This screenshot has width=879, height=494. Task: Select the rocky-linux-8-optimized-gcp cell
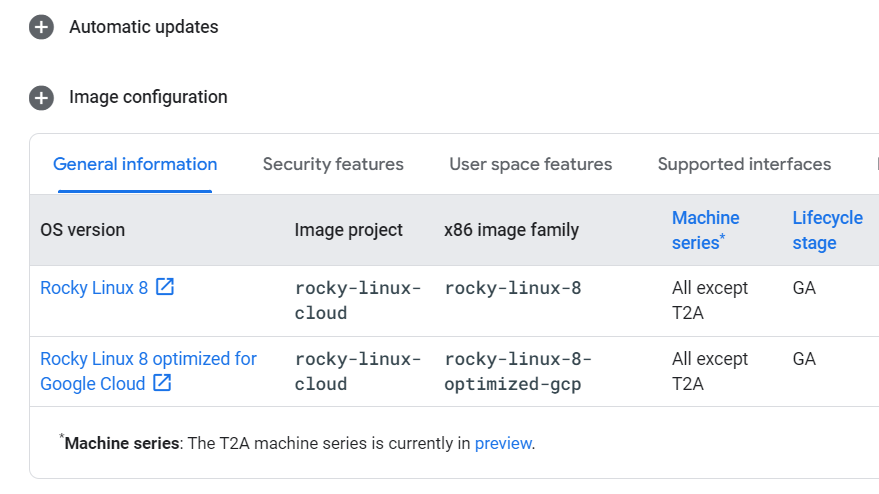518,372
